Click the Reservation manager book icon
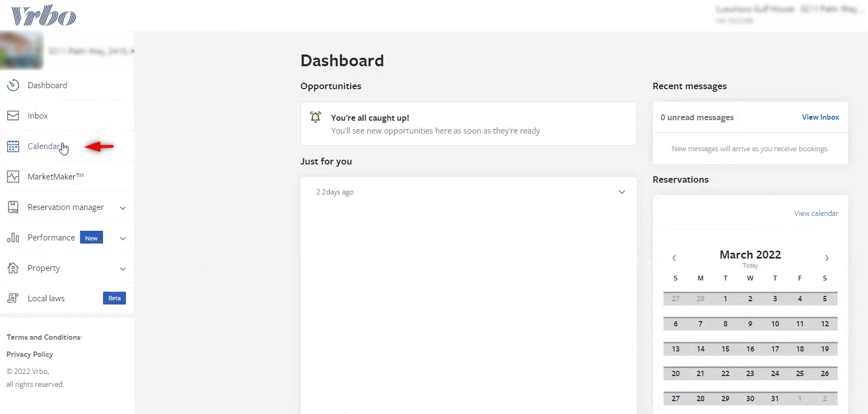The width and height of the screenshot is (868, 414). tap(13, 207)
